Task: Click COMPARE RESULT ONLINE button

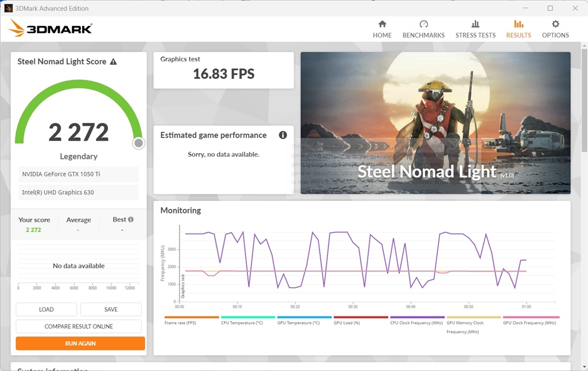Action: coord(79,326)
